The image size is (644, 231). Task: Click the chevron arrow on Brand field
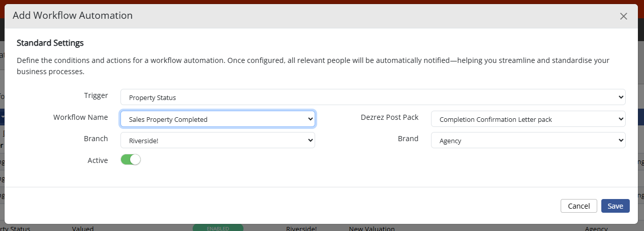click(620, 140)
